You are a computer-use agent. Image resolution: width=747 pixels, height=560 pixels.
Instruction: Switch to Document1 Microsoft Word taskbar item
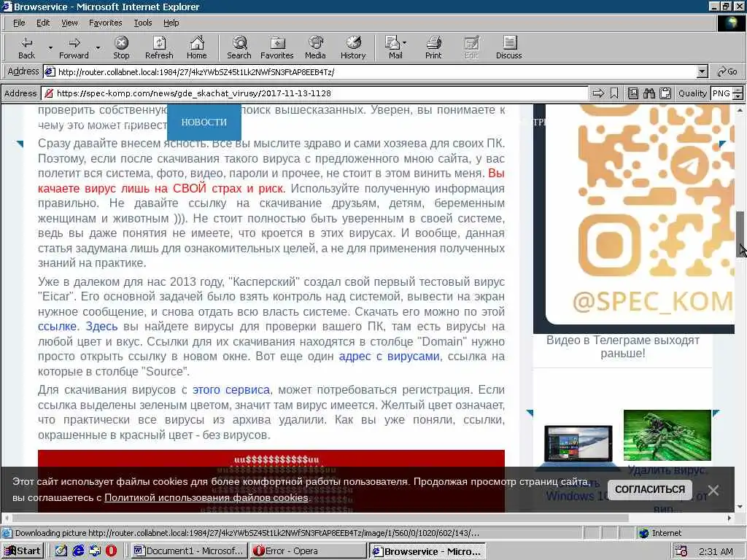[190, 551]
